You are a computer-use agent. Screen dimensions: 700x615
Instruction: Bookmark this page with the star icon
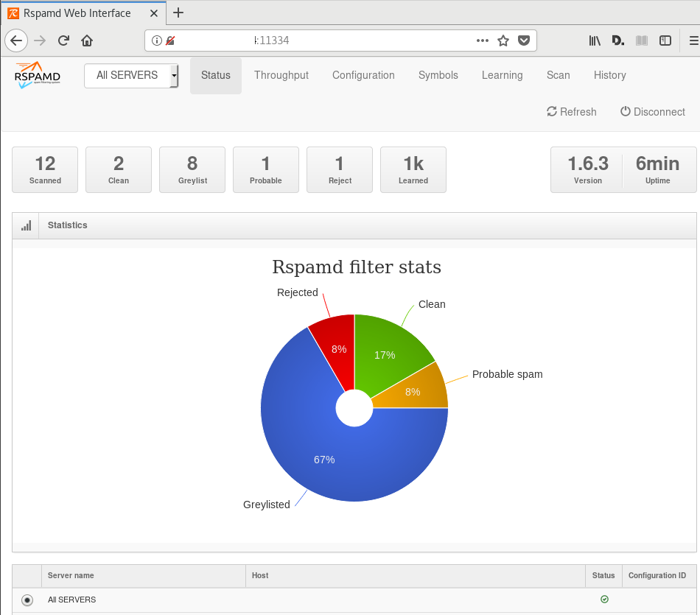tap(503, 41)
